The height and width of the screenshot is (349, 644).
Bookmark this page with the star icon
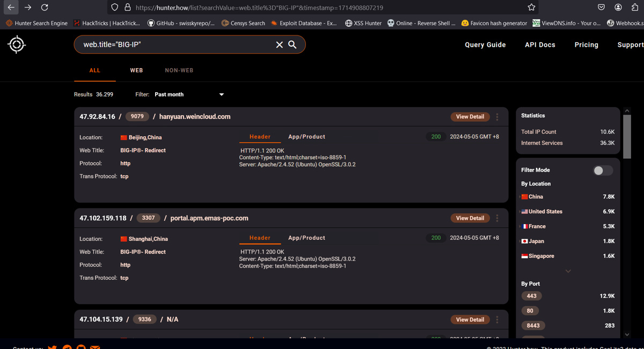531,8
